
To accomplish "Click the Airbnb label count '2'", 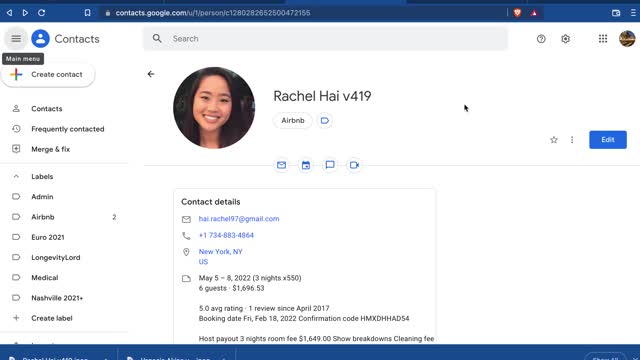I will 114,217.
